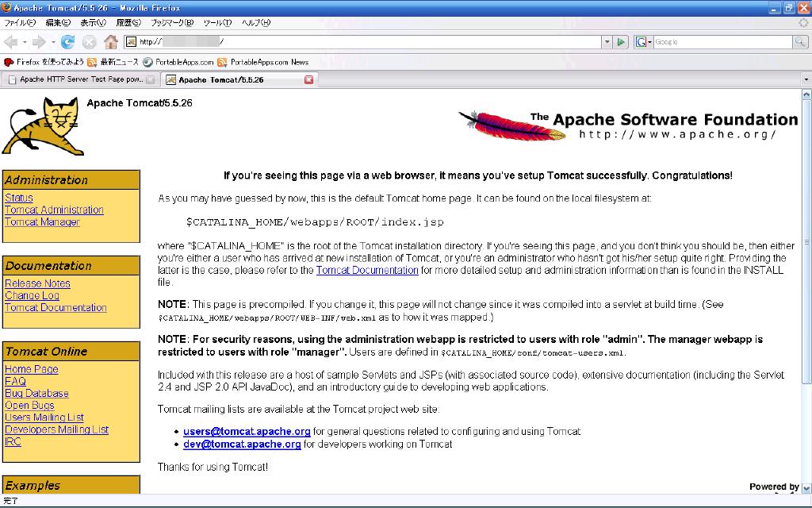Open the Tomcat Manager link
The height and width of the screenshot is (508, 812).
point(42,222)
